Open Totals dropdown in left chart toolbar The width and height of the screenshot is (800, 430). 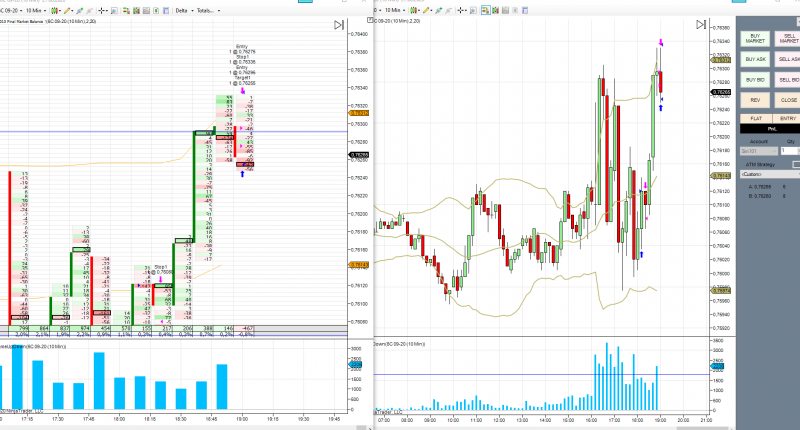pyautogui.click(x=208, y=10)
